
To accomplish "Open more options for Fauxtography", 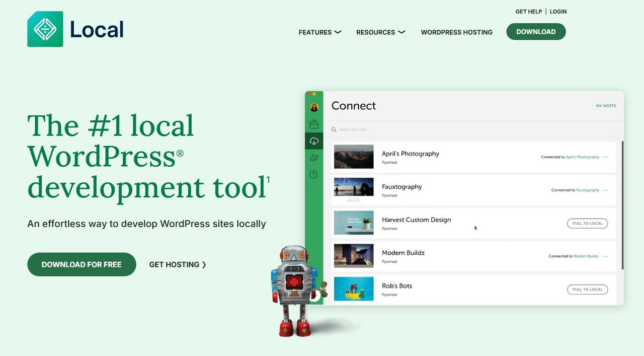I will (605, 190).
